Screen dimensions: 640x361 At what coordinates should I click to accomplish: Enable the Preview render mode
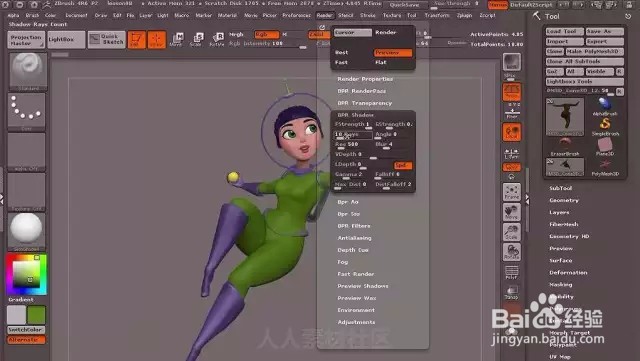[393, 53]
